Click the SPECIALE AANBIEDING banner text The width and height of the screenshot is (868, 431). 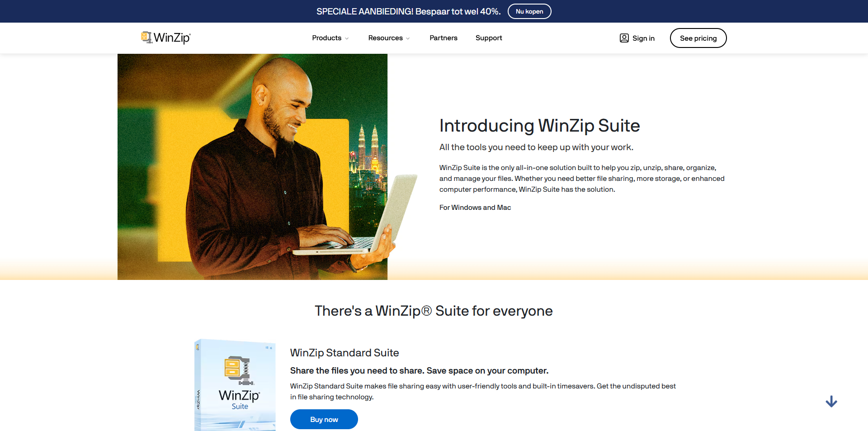[x=409, y=11]
